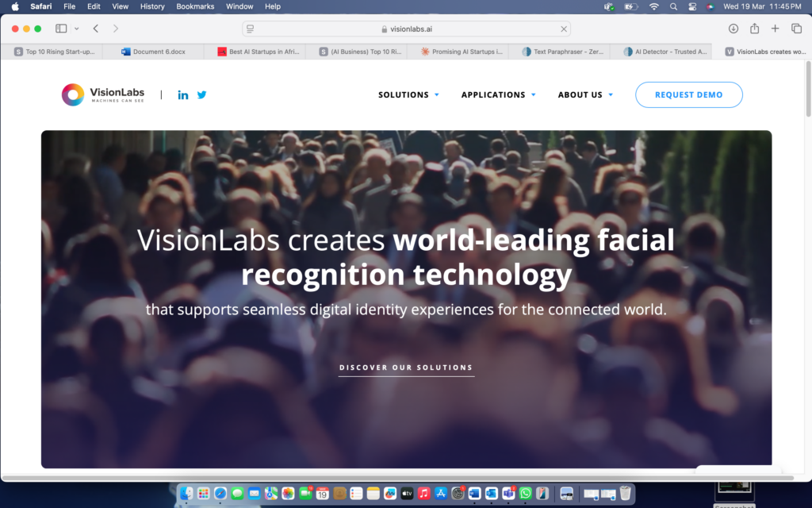
Task: Go forward with Safari's forward arrow
Action: tap(116, 29)
